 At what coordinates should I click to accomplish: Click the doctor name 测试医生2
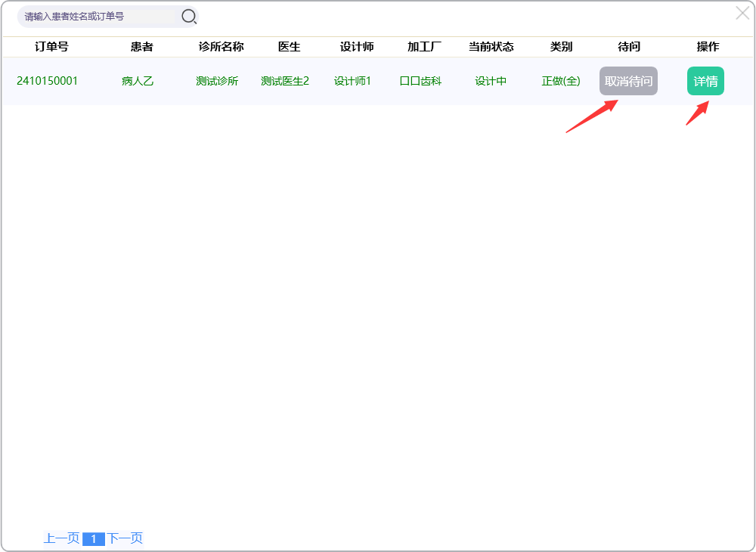[285, 81]
